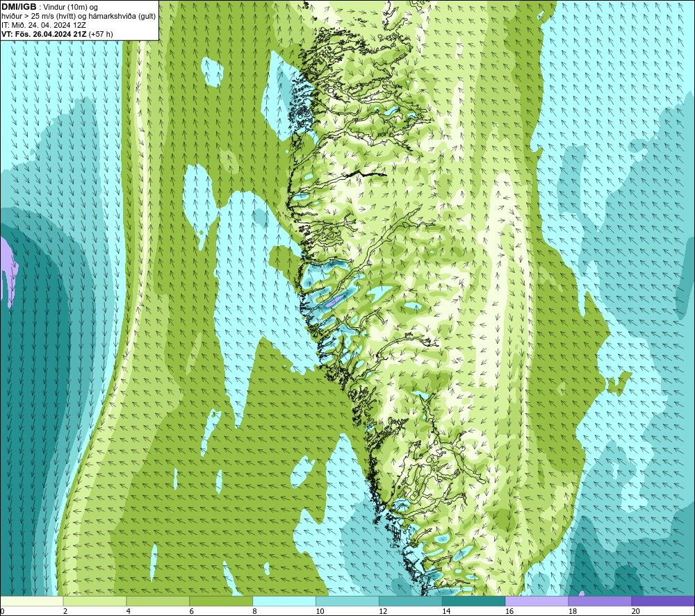Click the 16–18 m/s light purple legend swatch
The image size is (695, 616).
(537, 601)
